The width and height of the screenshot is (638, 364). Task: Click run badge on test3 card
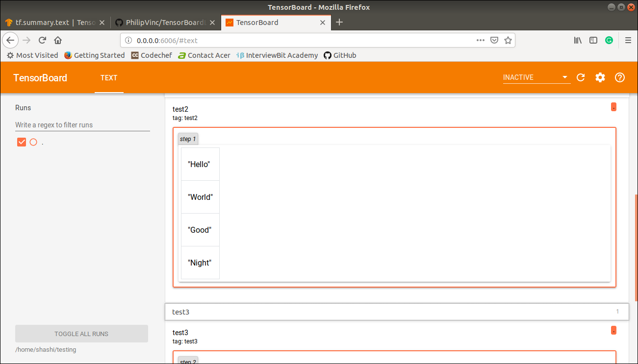(613, 330)
